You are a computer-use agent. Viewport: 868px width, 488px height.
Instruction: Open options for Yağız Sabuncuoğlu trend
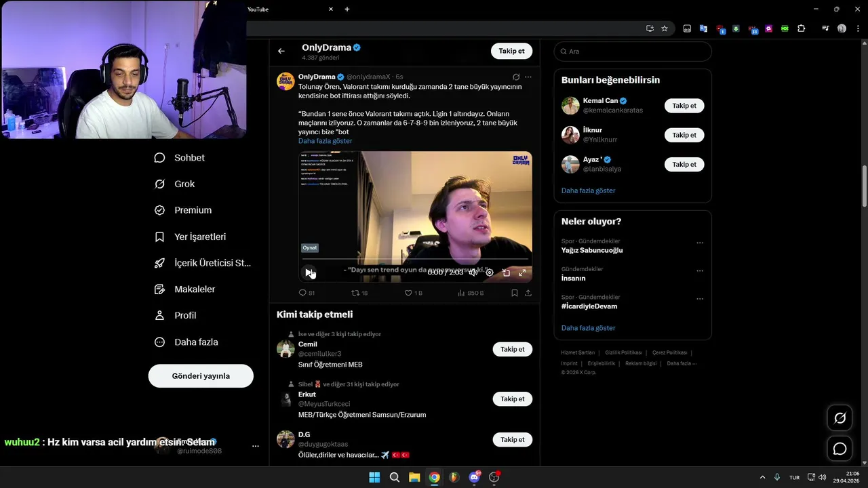[700, 243]
